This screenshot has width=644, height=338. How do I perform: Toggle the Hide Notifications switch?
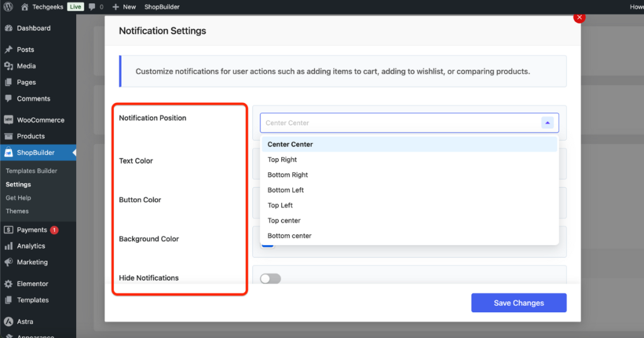tap(270, 279)
